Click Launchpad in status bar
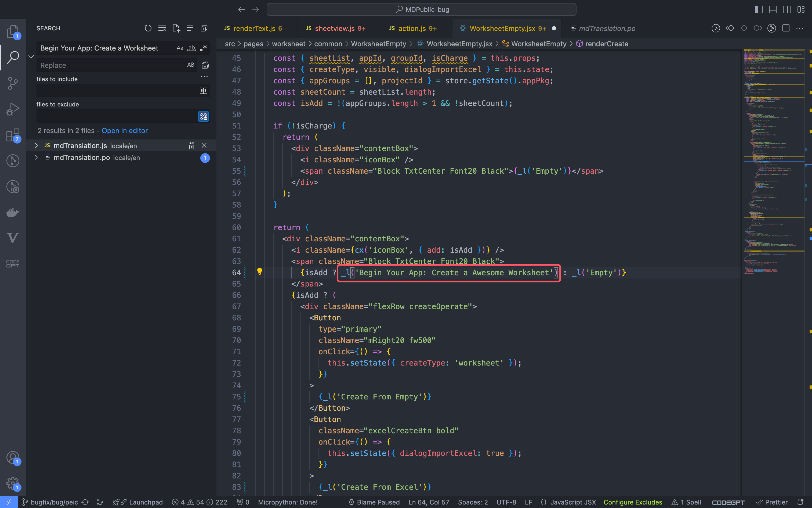This screenshot has width=812, height=508. (x=138, y=502)
